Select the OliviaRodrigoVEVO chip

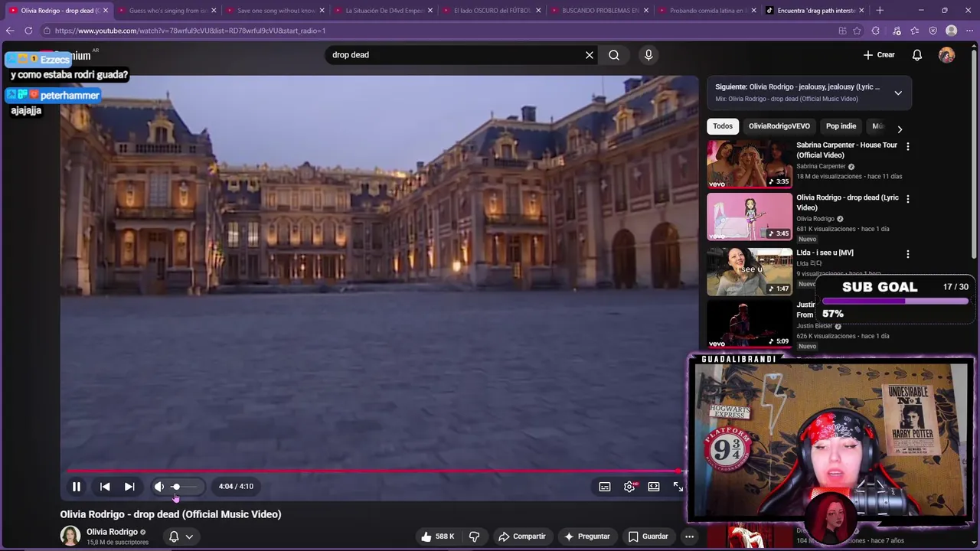tap(779, 126)
